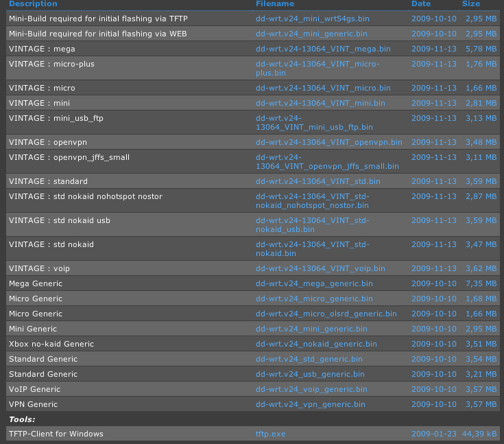This screenshot has width=504, height=444.
Task: Open dd-wrt.v24-13064_VINT_std.bin link
Action: (x=318, y=181)
